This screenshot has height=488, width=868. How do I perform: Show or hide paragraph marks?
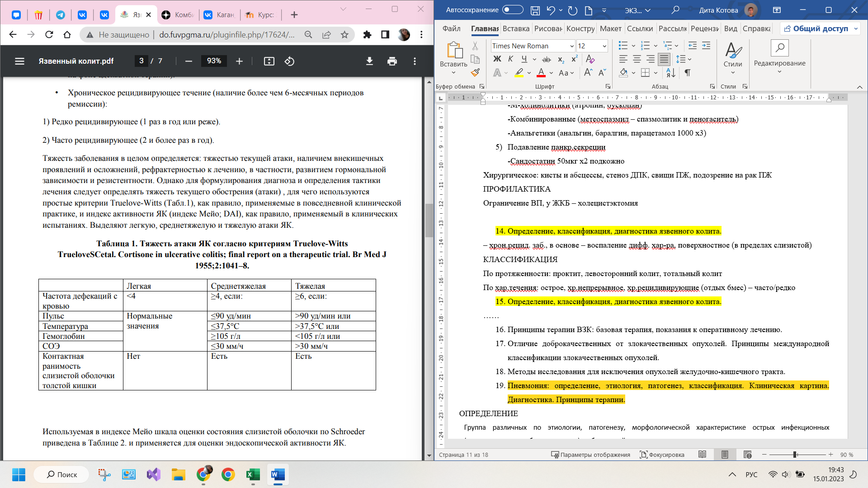(x=688, y=72)
